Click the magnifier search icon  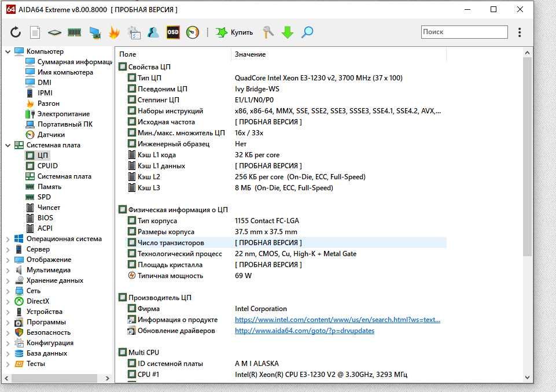click(307, 32)
